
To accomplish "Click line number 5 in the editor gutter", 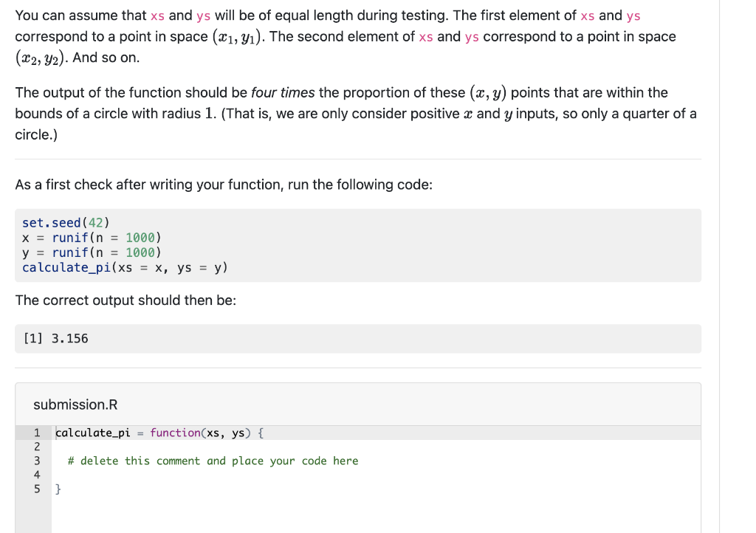I will (37, 488).
